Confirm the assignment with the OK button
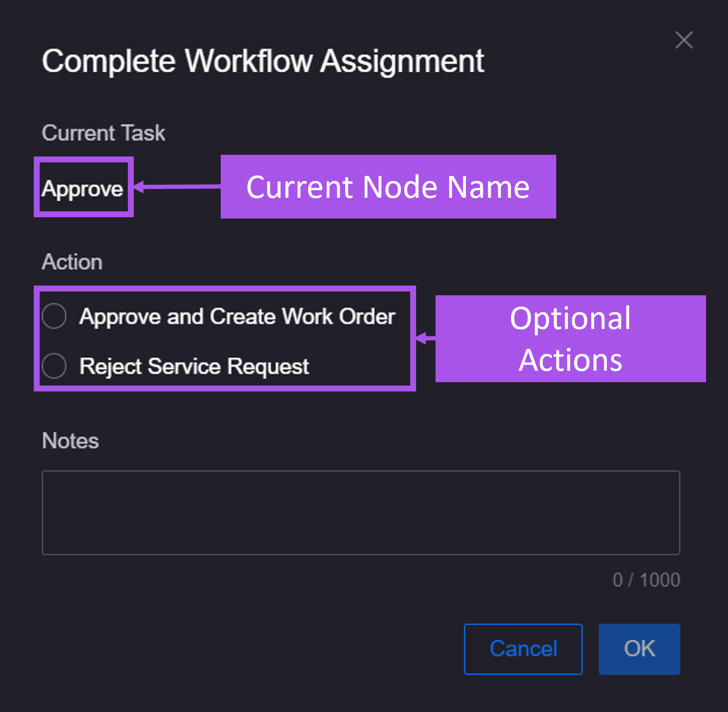The height and width of the screenshot is (712, 728). pyautogui.click(x=639, y=649)
